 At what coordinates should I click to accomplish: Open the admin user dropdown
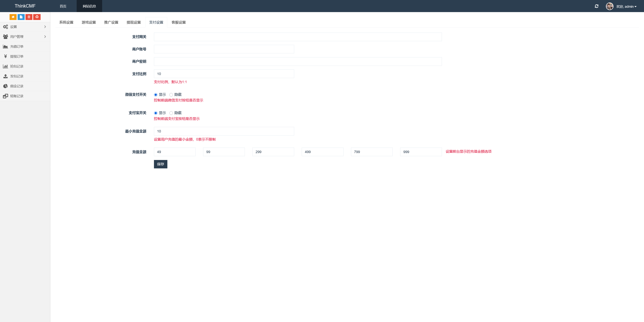(x=626, y=7)
